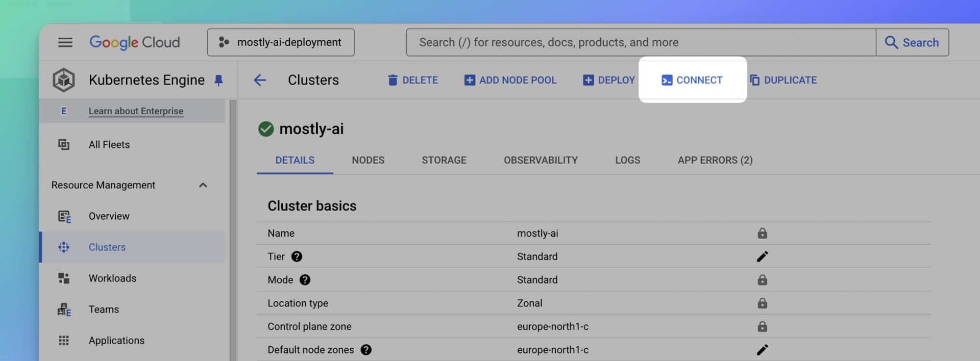Click the sidebar vertical scrollbar
980x361 pixels.
[x=233, y=230]
